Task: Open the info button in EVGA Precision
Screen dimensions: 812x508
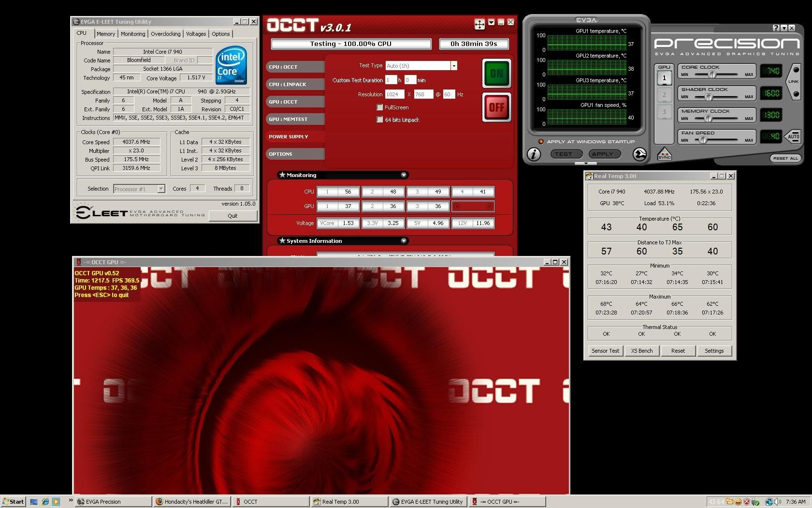Action: [534, 154]
